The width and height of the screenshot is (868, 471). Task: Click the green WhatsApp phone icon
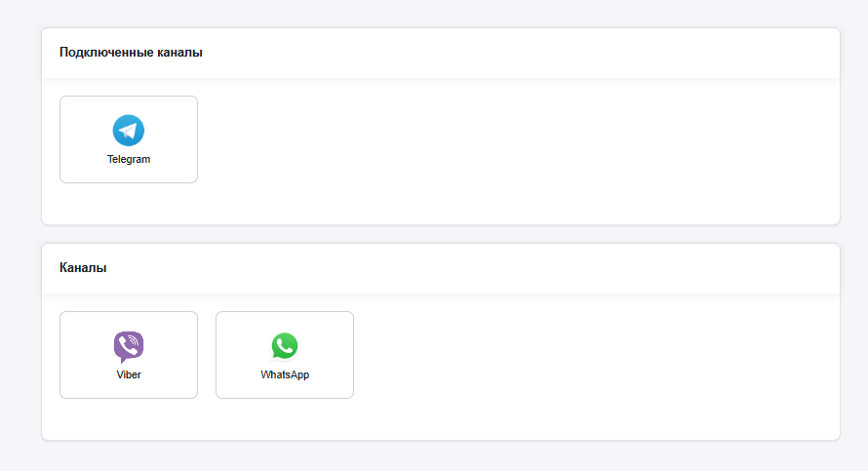pos(285,346)
